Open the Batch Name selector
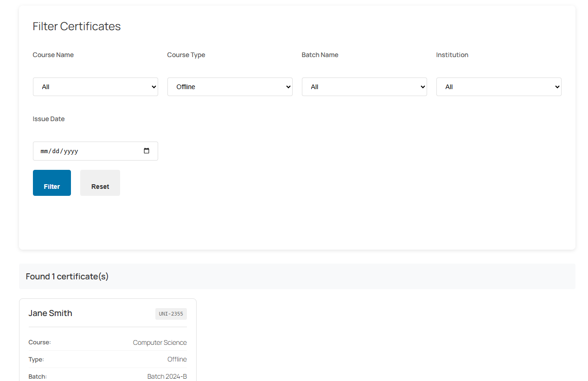This screenshot has width=588, height=381. click(x=364, y=87)
